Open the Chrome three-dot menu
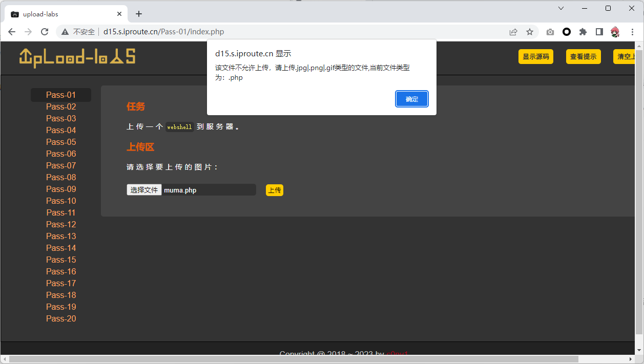 point(633,32)
